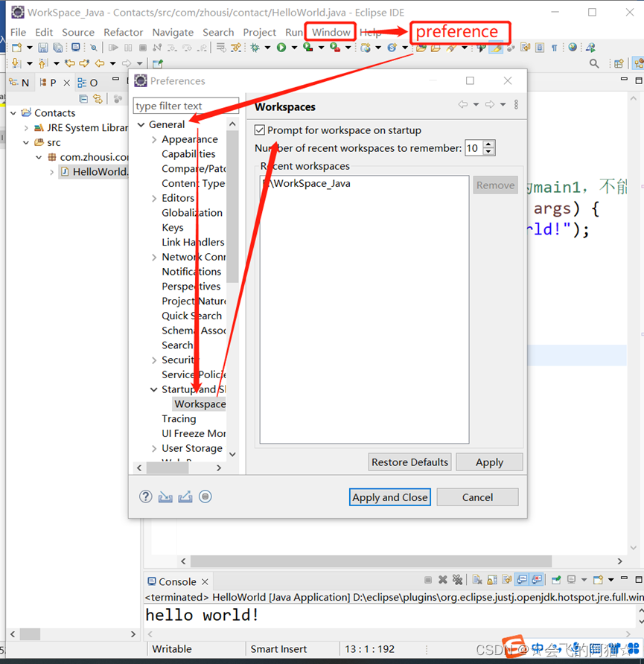This screenshot has width=644, height=664.
Task: Click the export preferences icon
Action: pyautogui.click(x=185, y=497)
